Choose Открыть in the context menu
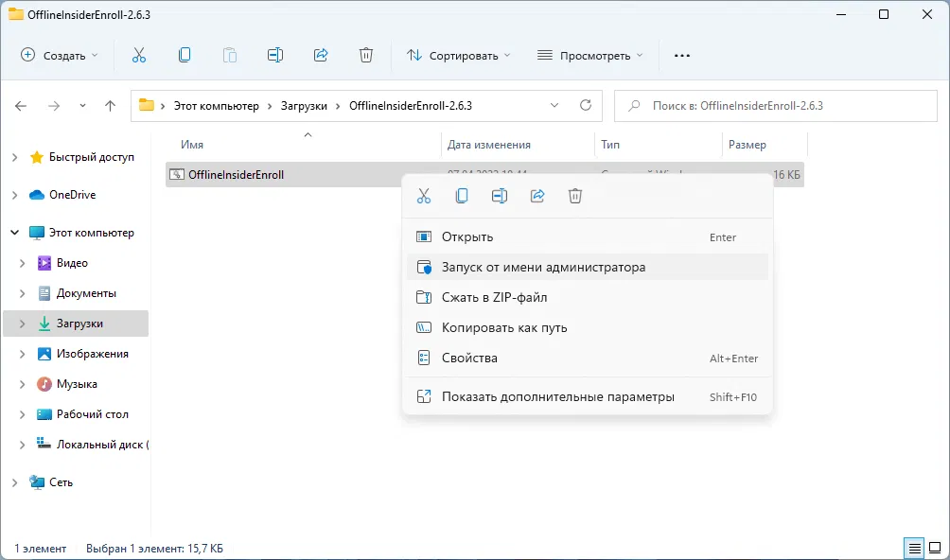Screen dimensions: 950x560 588,236
